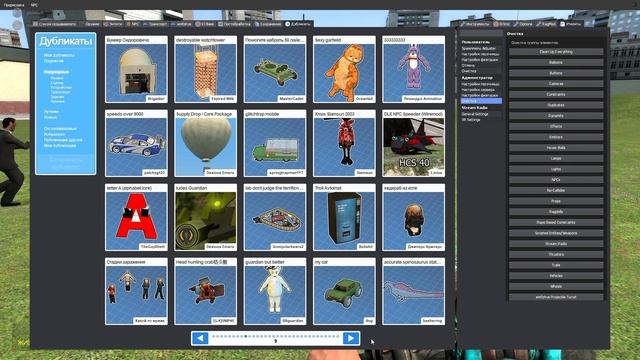The width and height of the screenshot is (640, 360).
Task: Select the four infected figures duplicate
Action: pos(136,291)
